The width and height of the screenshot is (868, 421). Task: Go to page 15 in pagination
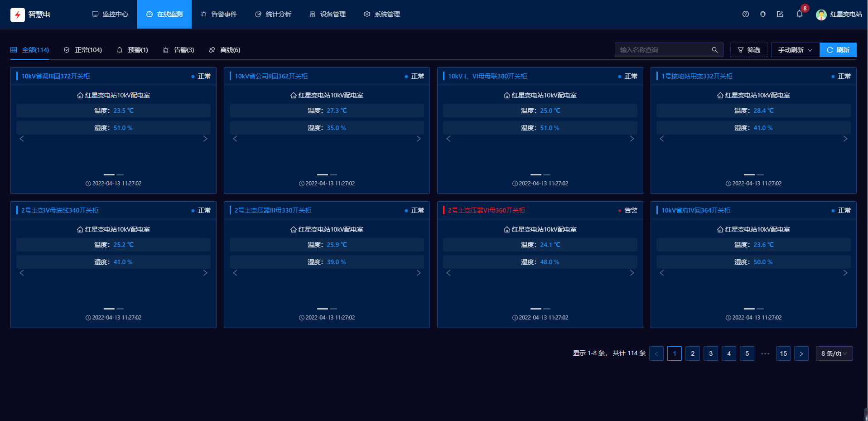(783, 353)
